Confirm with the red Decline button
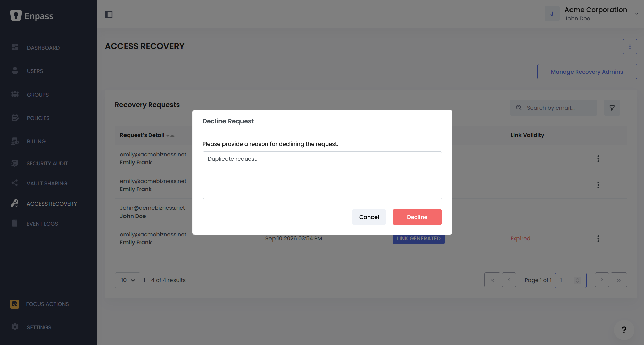 [x=417, y=217]
